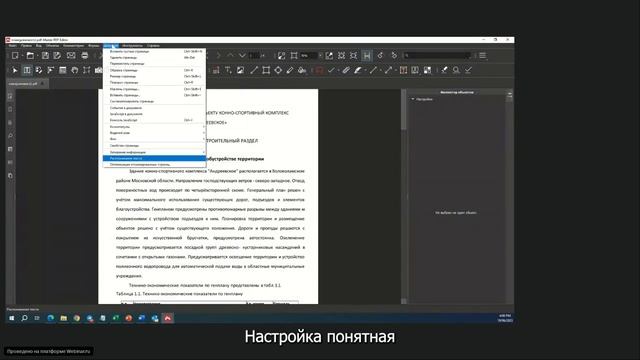Open the Файл menu
640x360 pixels.
pos(13,46)
